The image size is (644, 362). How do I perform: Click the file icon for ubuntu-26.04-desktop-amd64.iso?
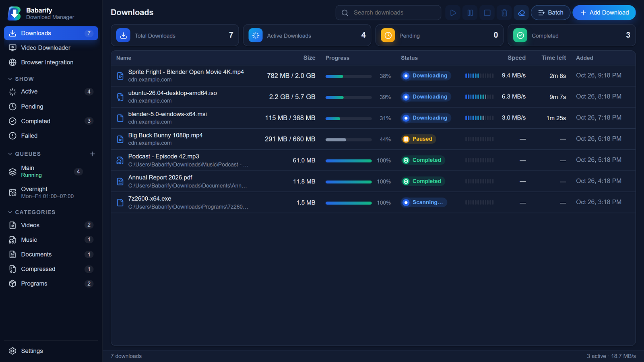[120, 97]
